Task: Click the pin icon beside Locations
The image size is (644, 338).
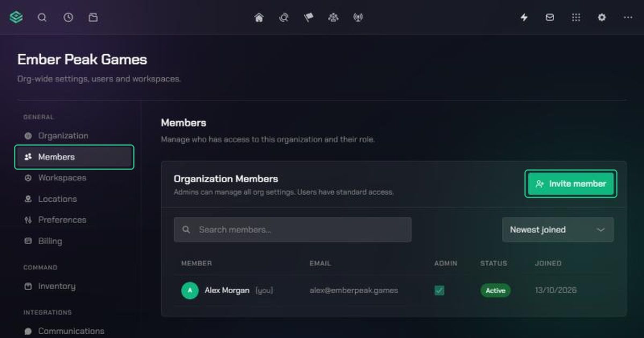Action: 28,199
